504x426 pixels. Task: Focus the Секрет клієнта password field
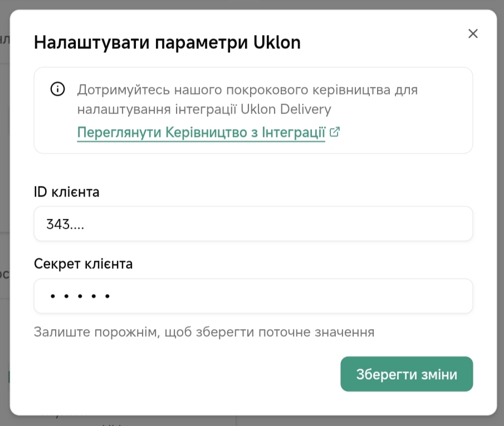pos(253,296)
